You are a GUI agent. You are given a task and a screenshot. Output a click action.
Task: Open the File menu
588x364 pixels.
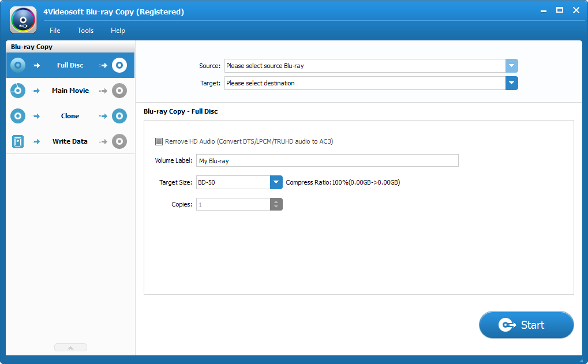pos(55,31)
